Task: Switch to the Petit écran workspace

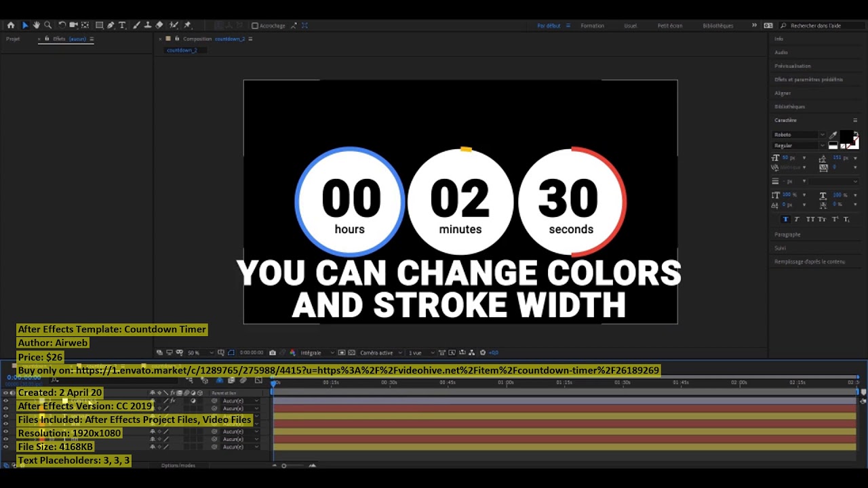Action: click(670, 26)
